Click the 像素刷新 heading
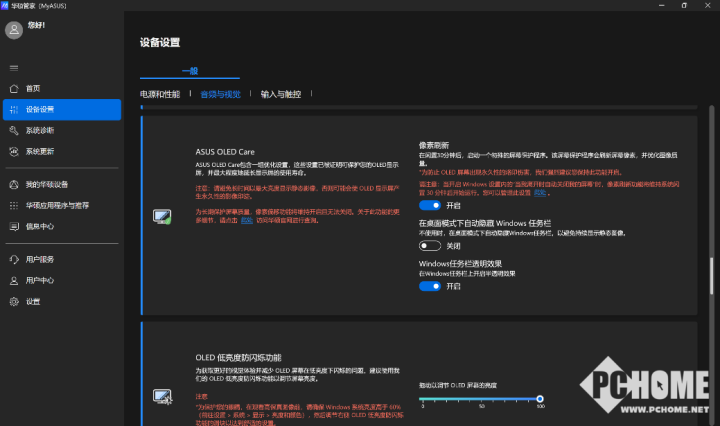 pos(434,145)
